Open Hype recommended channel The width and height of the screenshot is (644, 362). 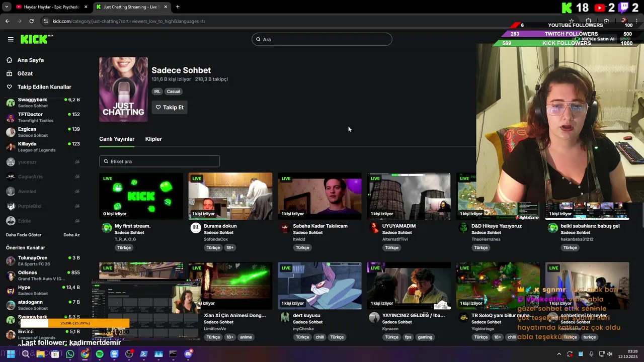click(43, 290)
